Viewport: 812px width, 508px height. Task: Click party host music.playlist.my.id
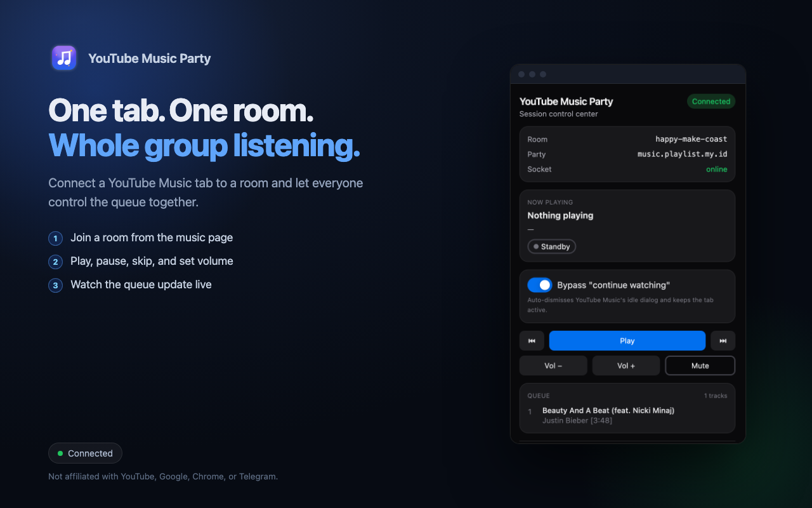coord(683,154)
